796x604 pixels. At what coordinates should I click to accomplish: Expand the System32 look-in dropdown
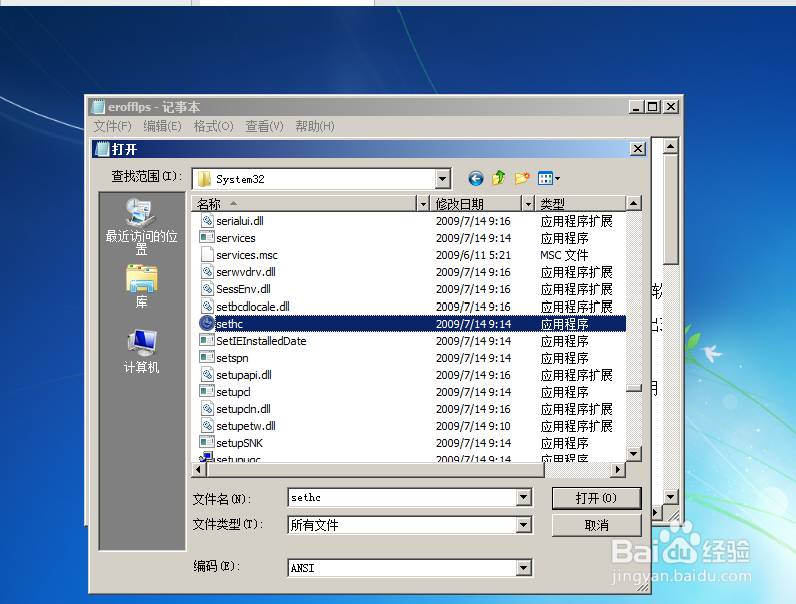click(x=443, y=179)
